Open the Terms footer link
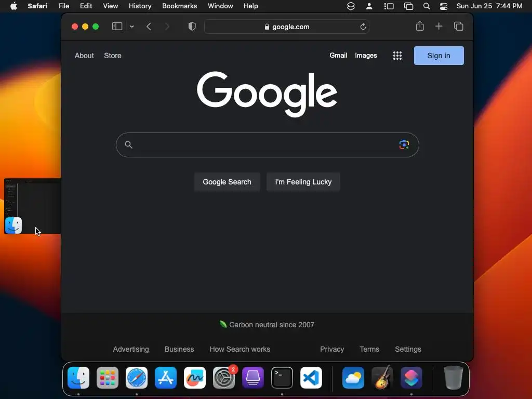The width and height of the screenshot is (532, 399). pyautogui.click(x=369, y=349)
